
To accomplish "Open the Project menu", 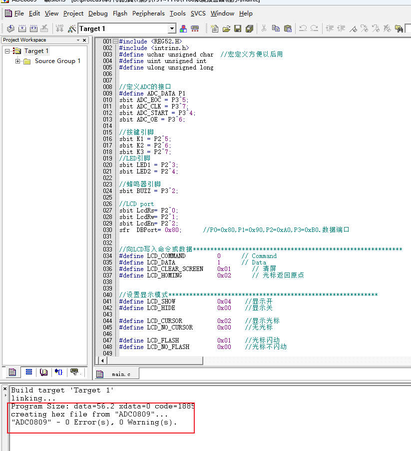I will [x=73, y=13].
